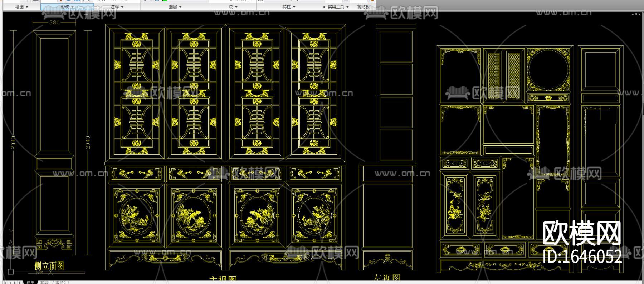Go to the previous layout tab arrow
The height and width of the screenshot is (284, 644).
10,283
